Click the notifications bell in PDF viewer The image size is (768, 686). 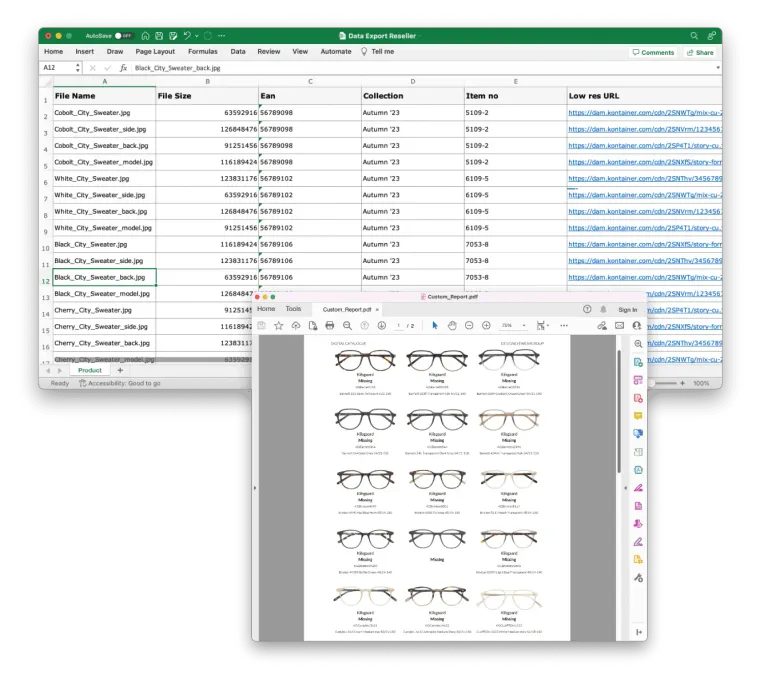603,309
